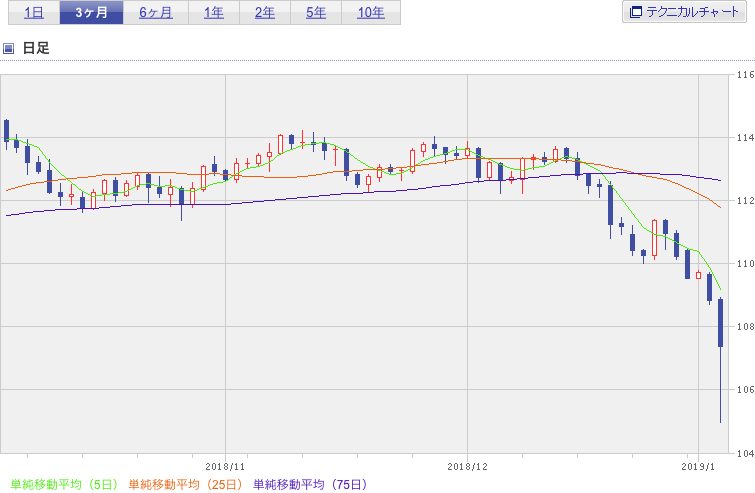
Task: Click the 単純移動平均（75日） legend label
Action: click(x=310, y=484)
